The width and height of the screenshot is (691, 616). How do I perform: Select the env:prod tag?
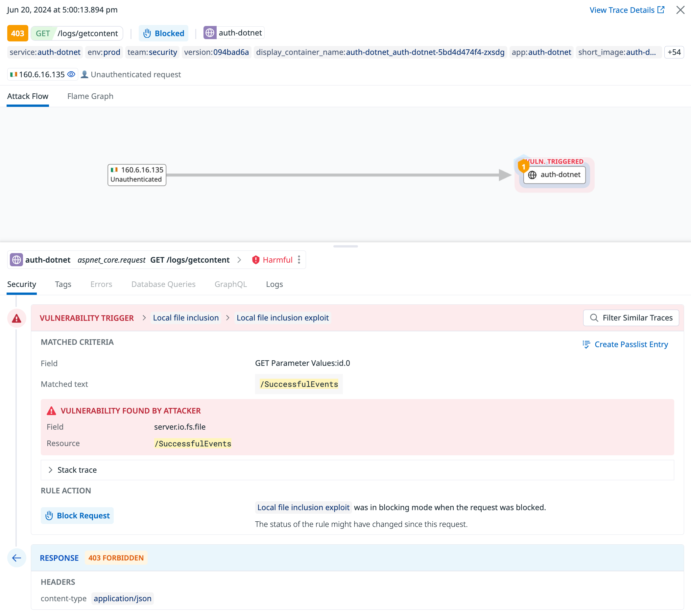point(104,52)
